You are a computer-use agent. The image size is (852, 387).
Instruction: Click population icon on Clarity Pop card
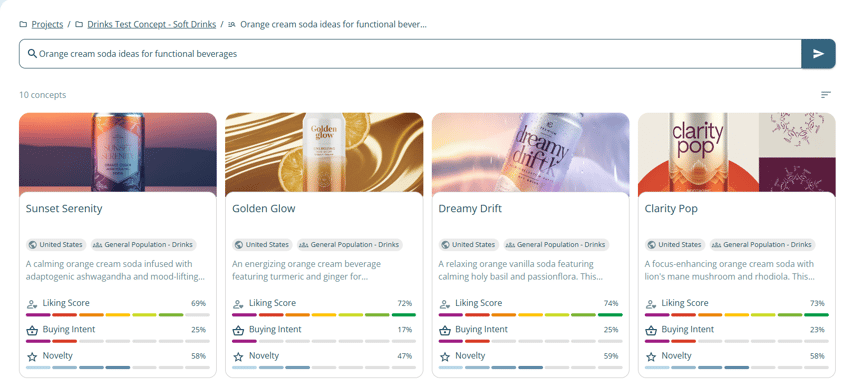[717, 245]
